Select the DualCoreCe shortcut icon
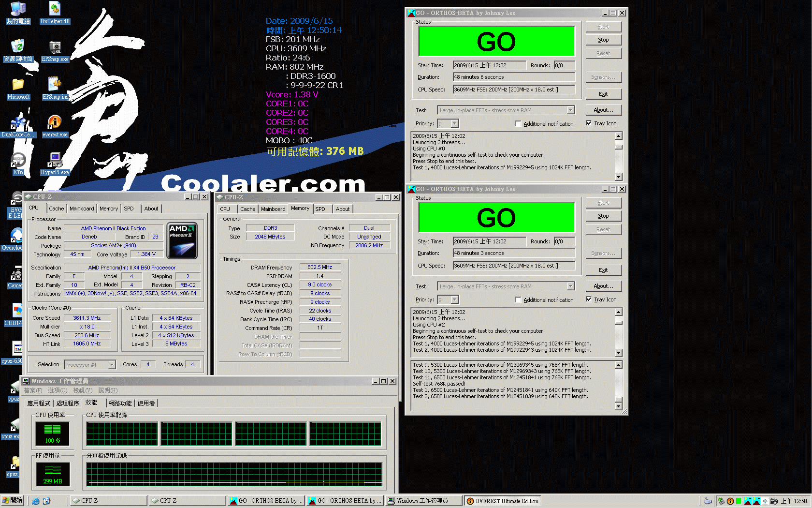Image resolution: width=812 pixels, height=508 pixels. coord(18,126)
